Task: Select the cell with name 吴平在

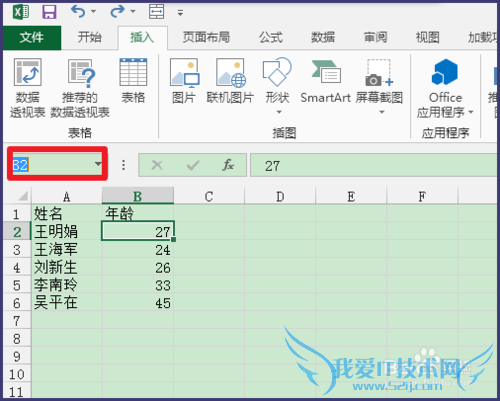Action: coord(67,302)
